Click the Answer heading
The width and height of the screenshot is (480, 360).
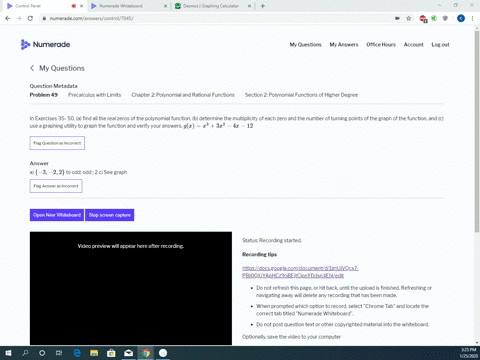pyautogui.click(x=39, y=163)
